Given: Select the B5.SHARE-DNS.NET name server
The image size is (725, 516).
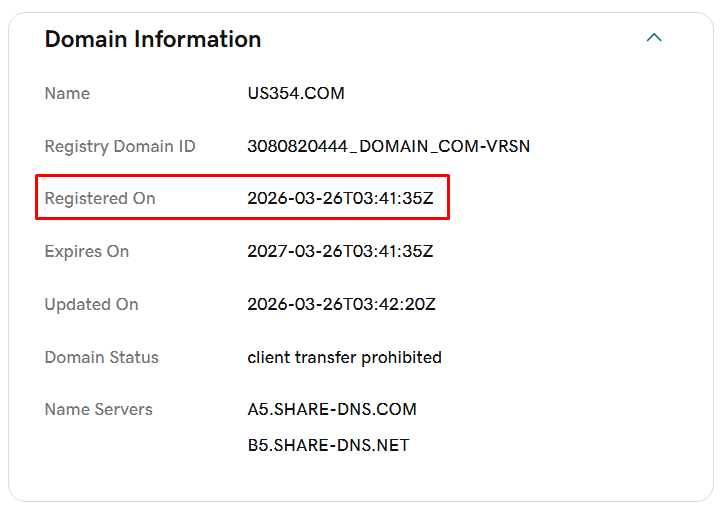Looking at the screenshot, I should [x=328, y=445].
